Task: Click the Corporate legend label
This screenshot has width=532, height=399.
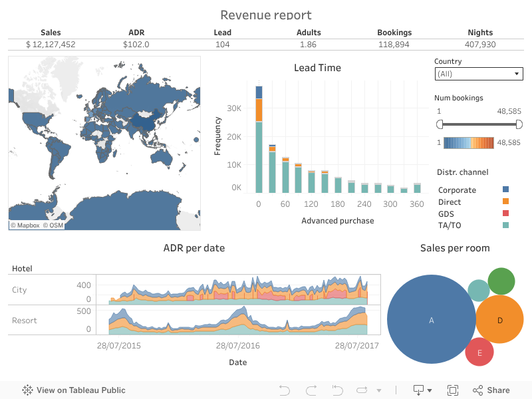Action: pyautogui.click(x=457, y=190)
